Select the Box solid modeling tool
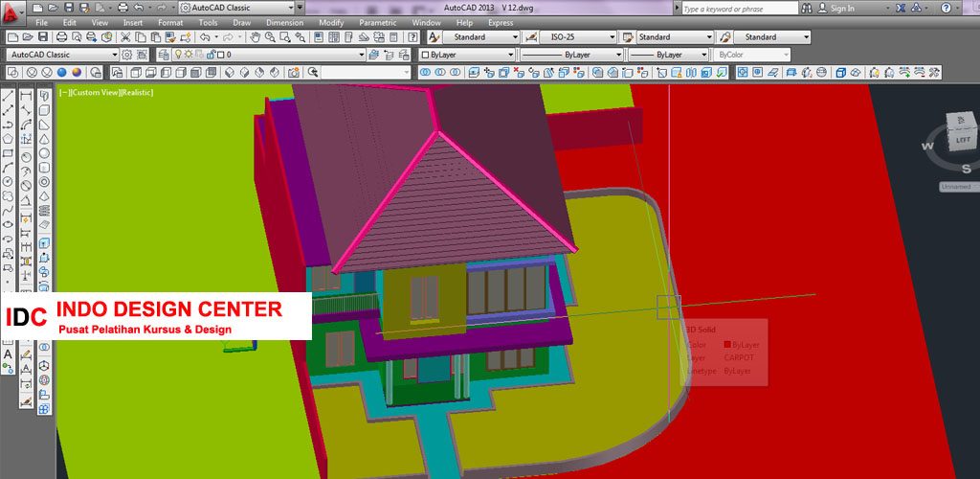The width and height of the screenshot is (980, 479). tap(44, 110)
